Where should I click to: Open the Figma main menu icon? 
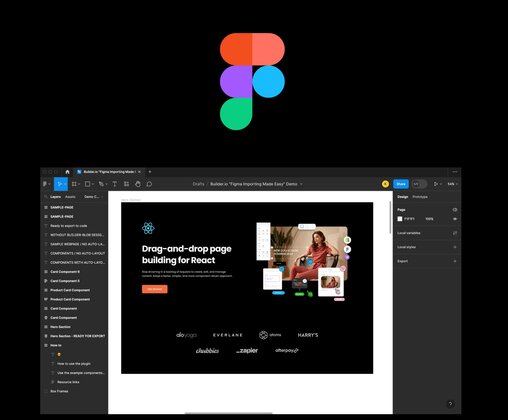pos(45,184)
